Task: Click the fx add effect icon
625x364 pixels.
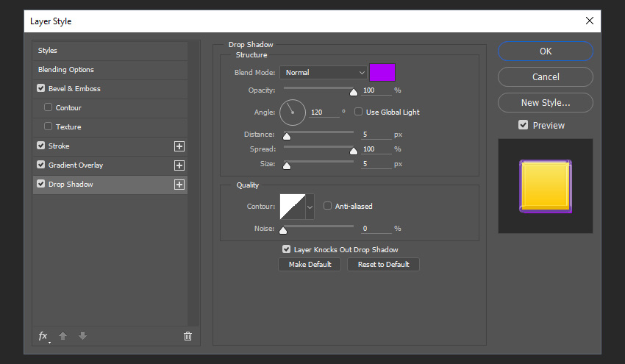Action: coord(43,336)
